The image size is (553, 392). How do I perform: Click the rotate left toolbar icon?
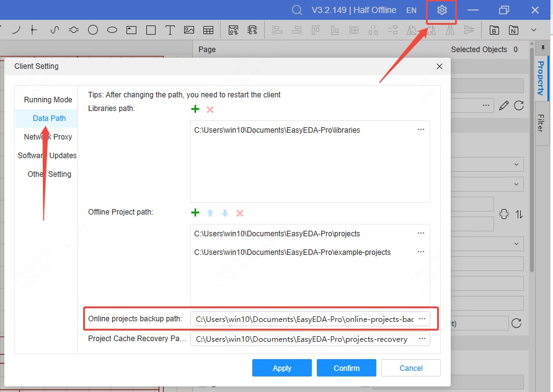[412, 30]
